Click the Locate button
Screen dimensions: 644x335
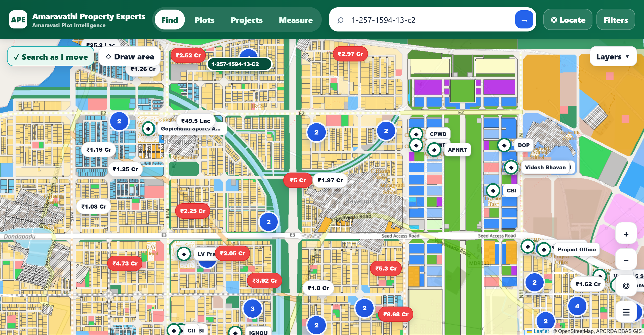pyautogui.click(x=568, y=20)
